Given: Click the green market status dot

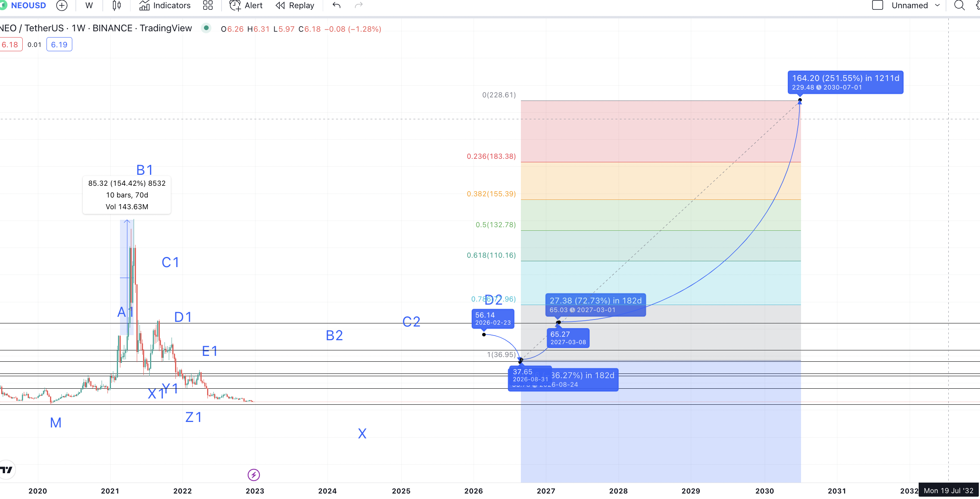Looking at the screenshot, I should (206, 28).
